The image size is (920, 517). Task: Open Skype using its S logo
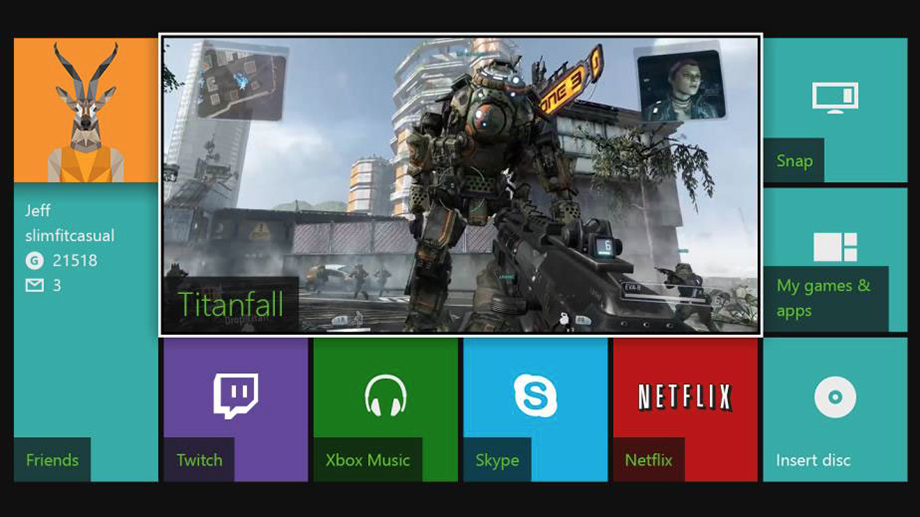pos(535,396)
